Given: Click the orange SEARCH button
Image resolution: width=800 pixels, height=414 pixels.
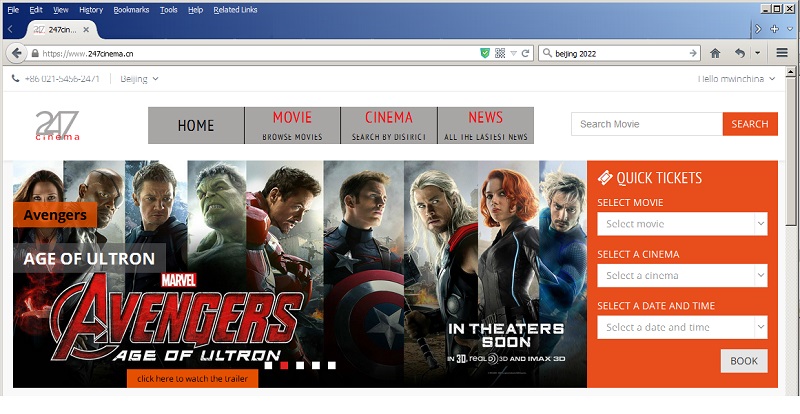Looking at the screenshot, I should point(750,124).
